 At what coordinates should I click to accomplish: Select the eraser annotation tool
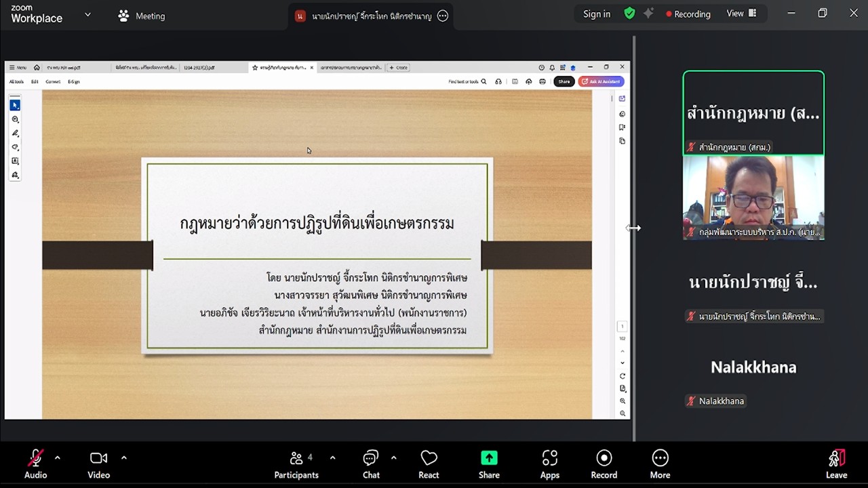15,147
